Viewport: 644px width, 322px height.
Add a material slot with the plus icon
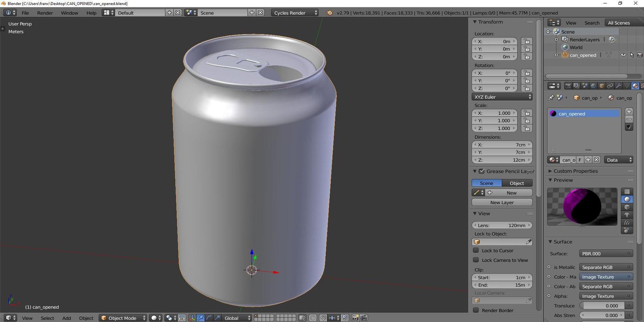click(x=629, y=111)
